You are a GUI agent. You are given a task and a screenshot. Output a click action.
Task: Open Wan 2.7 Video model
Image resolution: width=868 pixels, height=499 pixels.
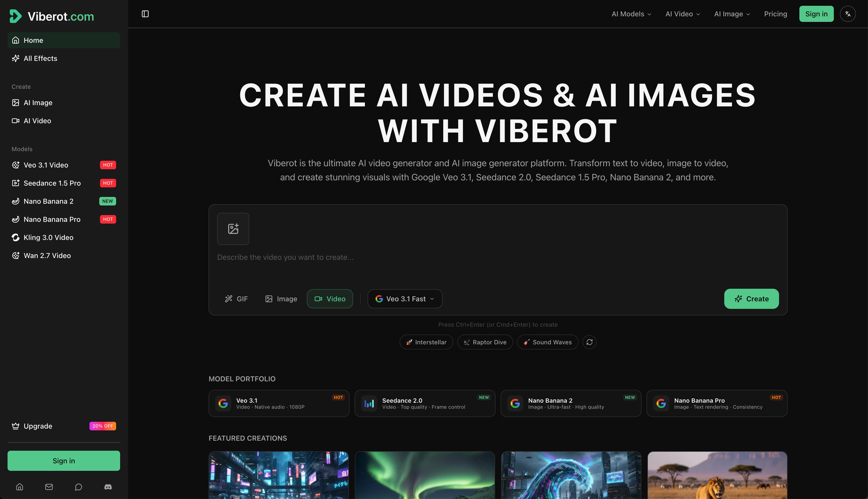64,256
